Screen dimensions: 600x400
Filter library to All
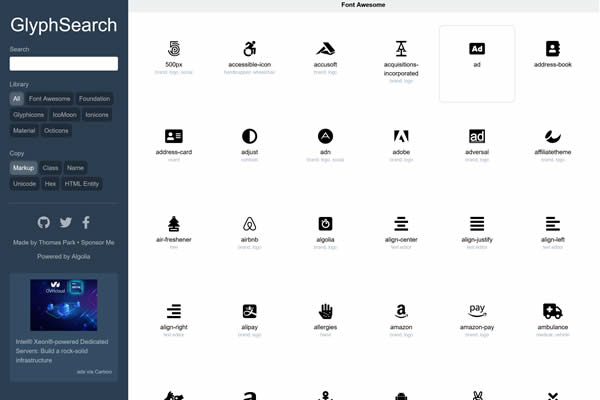click(x=16, y=99)
